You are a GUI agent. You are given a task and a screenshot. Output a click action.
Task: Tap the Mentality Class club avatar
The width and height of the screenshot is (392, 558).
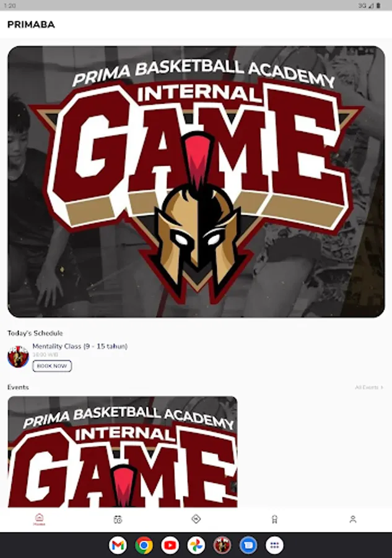coord(18,356)
